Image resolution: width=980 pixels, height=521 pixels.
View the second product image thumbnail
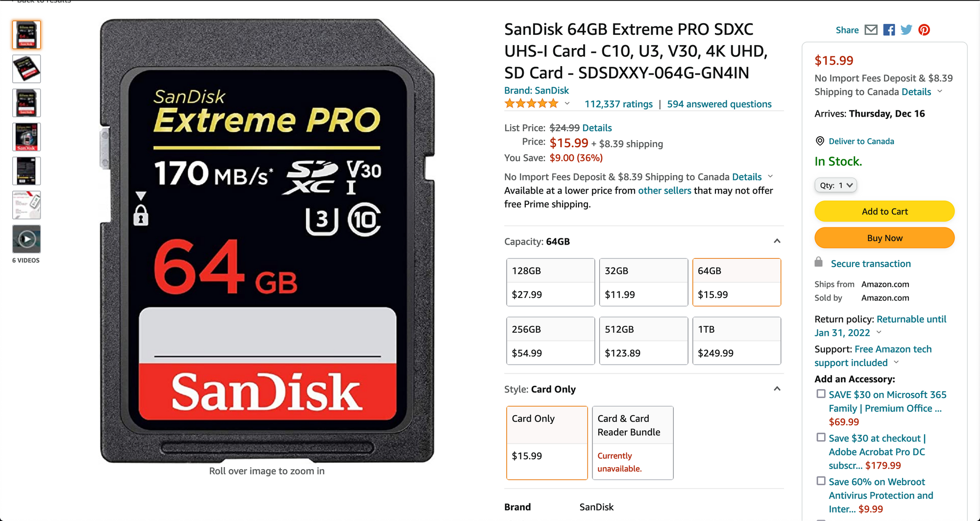pos(26,69)
